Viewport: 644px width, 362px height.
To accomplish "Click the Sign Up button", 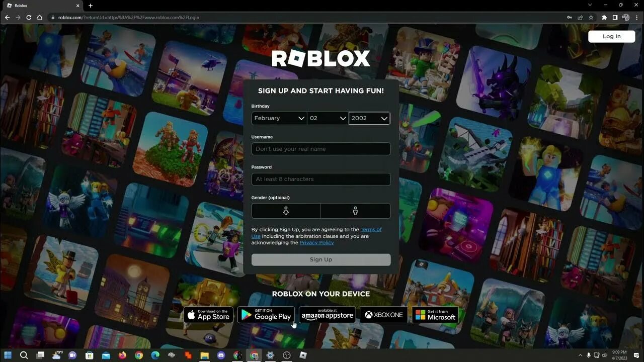I will point(321,259).
